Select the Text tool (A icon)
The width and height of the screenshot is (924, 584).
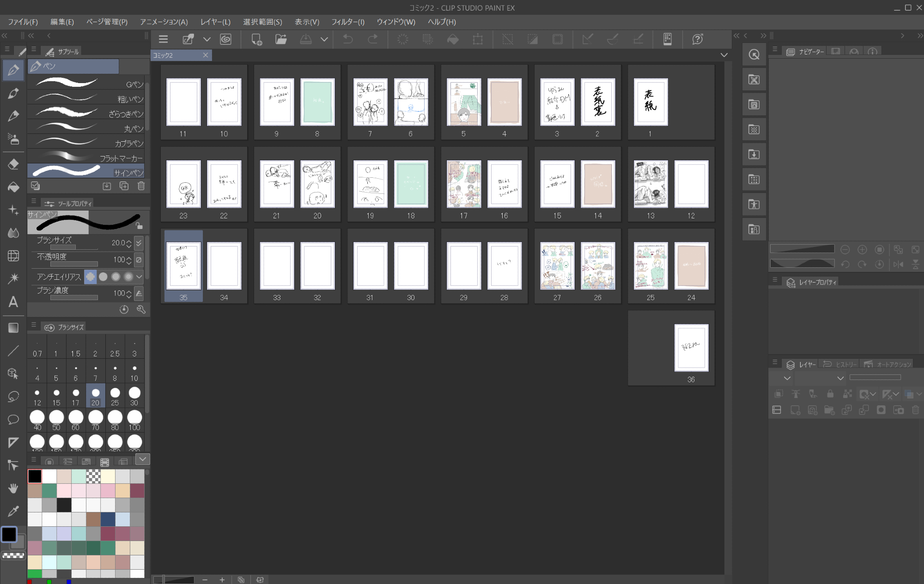(13, 302)
